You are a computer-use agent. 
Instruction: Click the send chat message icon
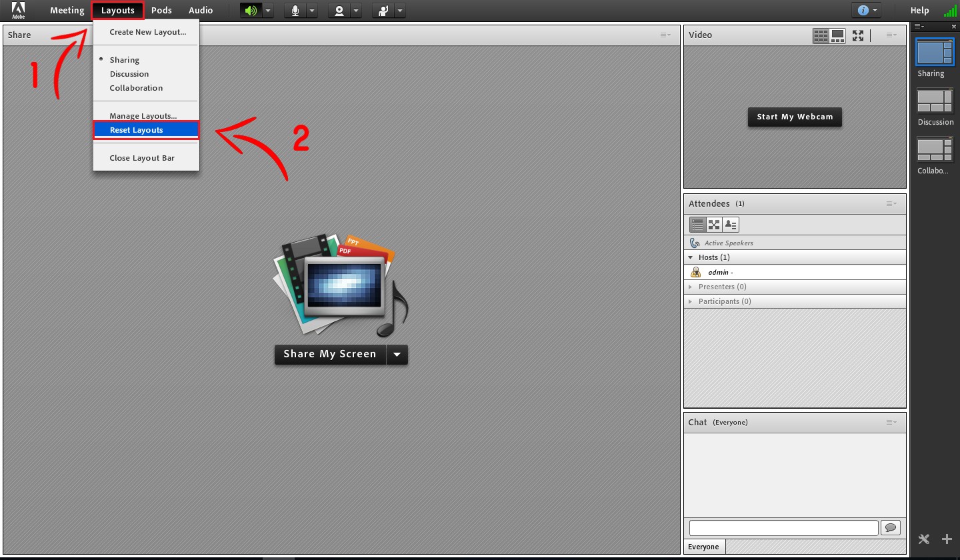[x=891, y=527]
